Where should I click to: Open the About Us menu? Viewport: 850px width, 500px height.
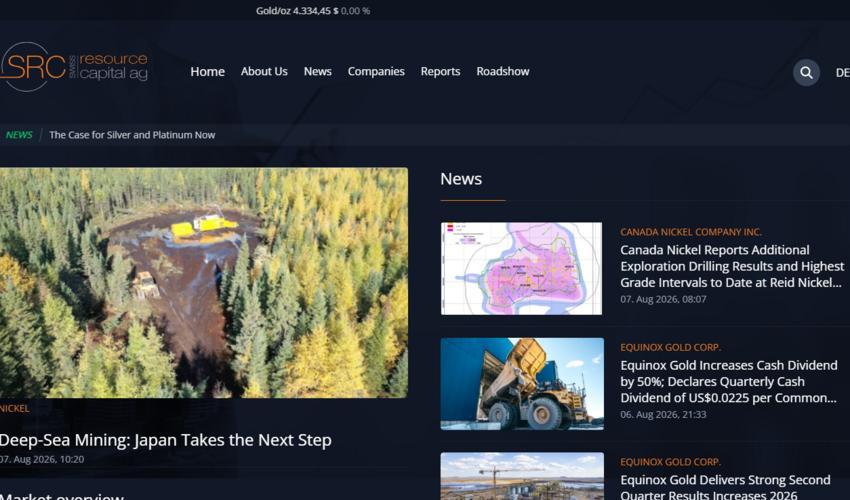[x=264, y=72]
